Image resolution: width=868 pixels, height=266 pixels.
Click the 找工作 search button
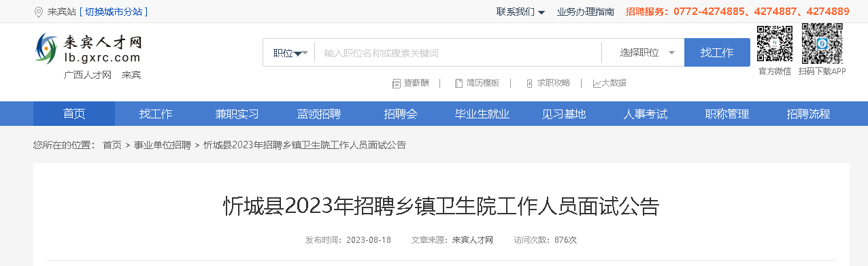point(717,52)
